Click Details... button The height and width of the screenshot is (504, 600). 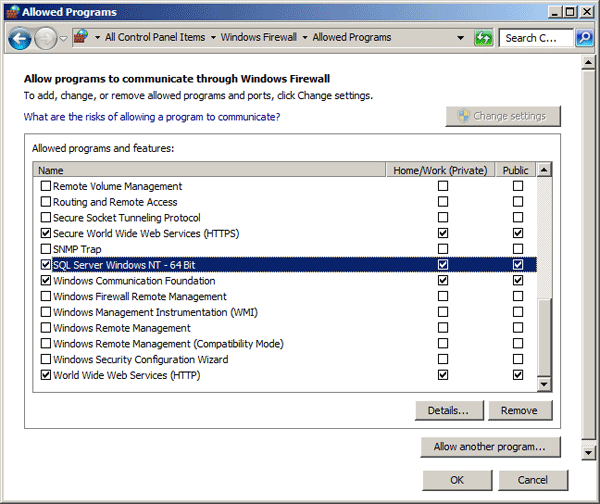pyautogui.click(x=449, y=410)
